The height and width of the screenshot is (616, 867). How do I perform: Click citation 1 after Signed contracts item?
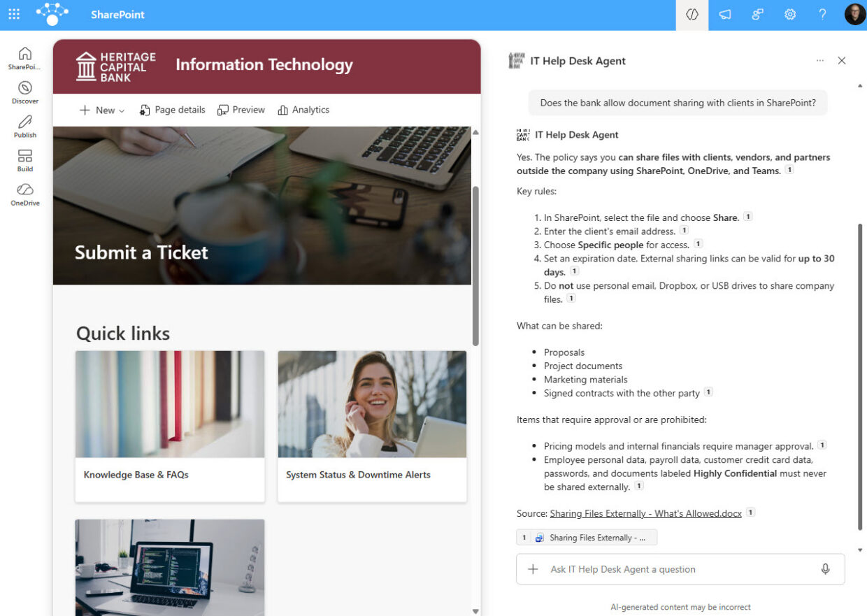point(708,392)
